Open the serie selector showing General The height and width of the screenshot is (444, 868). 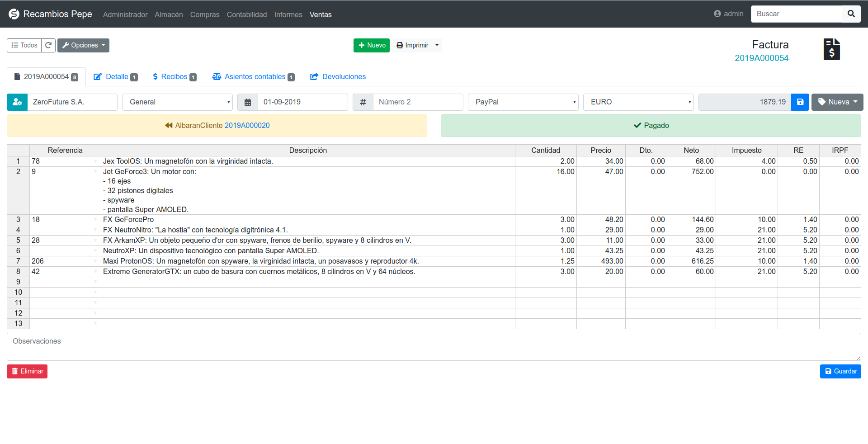click(177, 102)
